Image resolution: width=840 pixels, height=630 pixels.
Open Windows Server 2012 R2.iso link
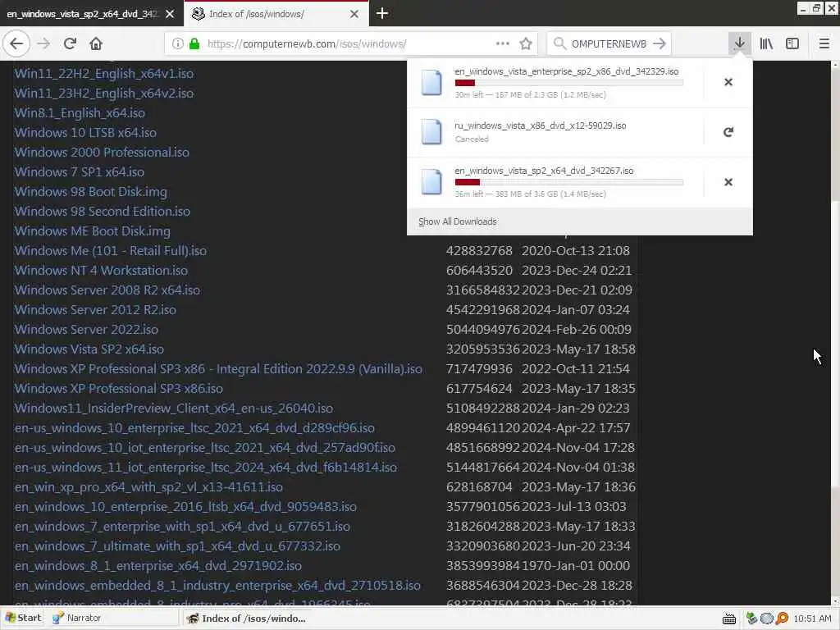click(x=95, y=310)
